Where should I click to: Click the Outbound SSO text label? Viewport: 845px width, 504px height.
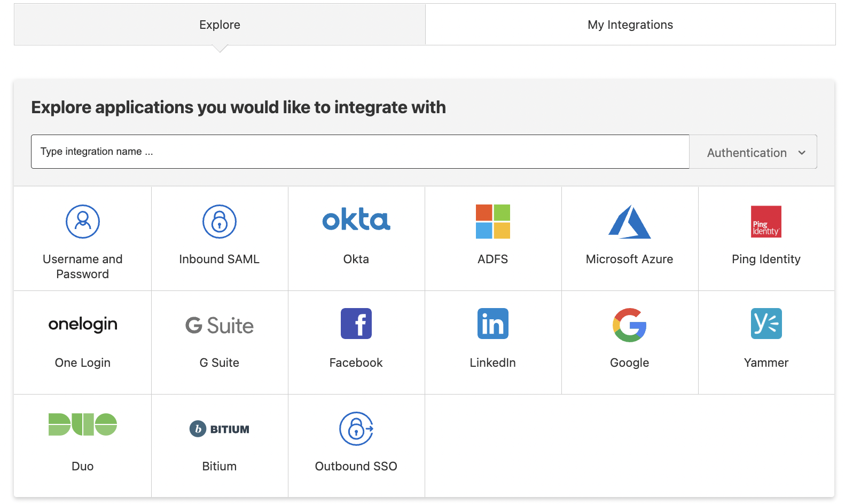pyautogui.click(x=356, y=466)
